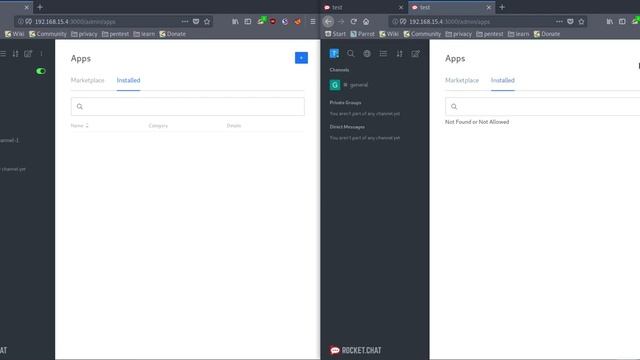Click the create new icon in right sidebar

(x=416, y=53)
